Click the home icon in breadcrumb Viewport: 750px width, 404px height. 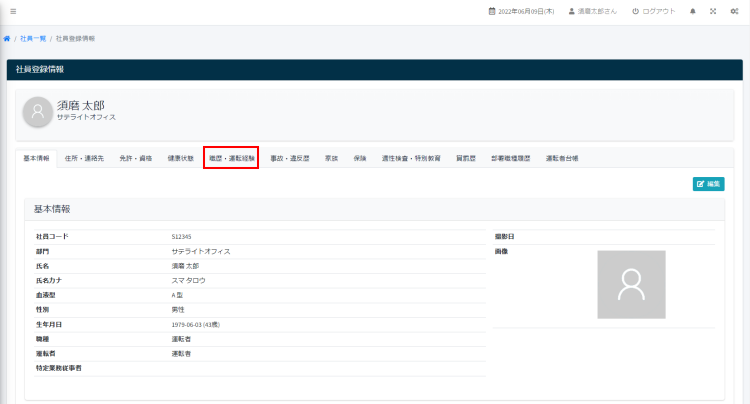(x=7, y=38)
